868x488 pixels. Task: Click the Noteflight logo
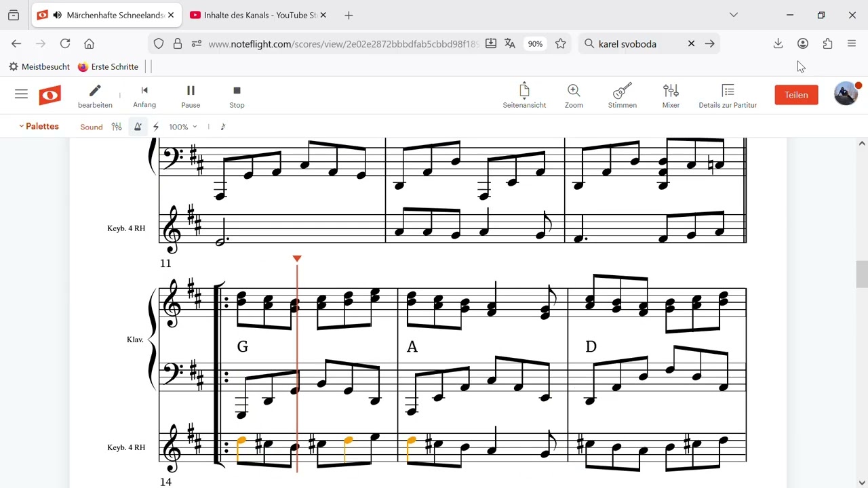point(50,95)
